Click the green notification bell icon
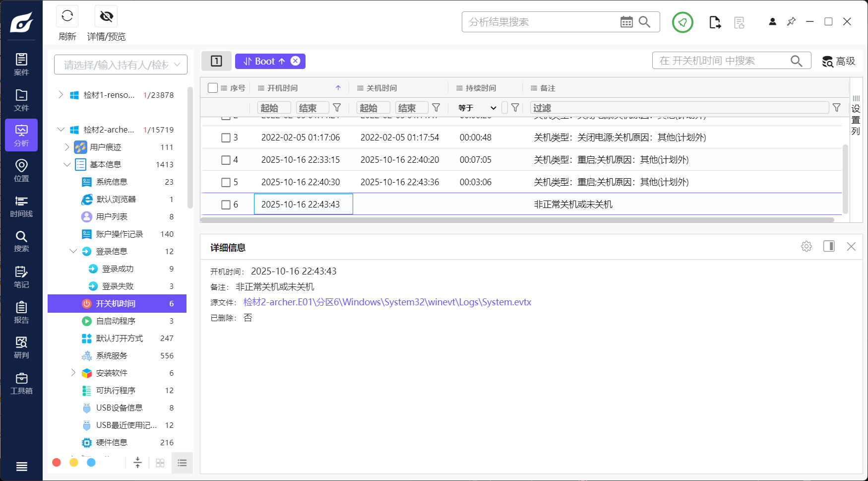 (x=682, y=22)
